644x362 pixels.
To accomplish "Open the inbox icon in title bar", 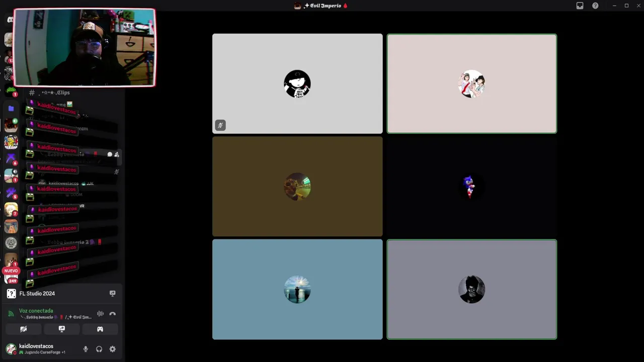I will [580, 6].
